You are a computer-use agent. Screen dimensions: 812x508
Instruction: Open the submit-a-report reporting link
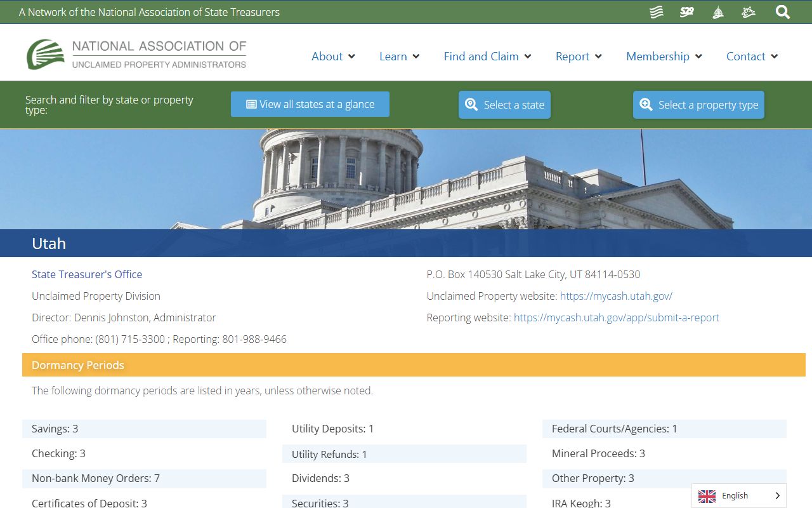tap(617, 317)
